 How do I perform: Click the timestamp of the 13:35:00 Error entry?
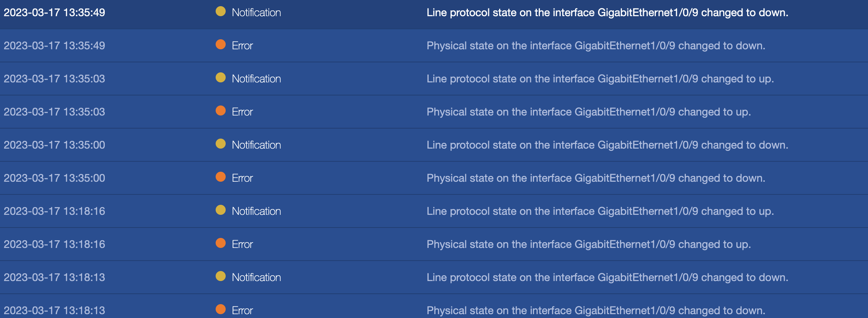click(x=54, y=178)
